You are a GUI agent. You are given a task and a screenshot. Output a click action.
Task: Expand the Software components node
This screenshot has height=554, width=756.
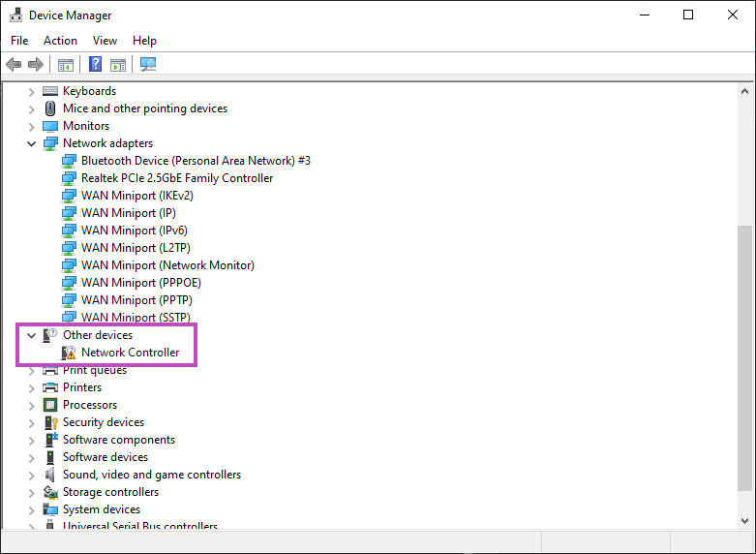tap(31, 440)
